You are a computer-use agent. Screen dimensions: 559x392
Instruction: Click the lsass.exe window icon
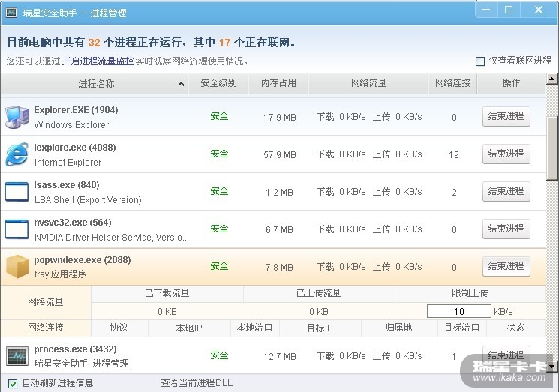point(17,192)
